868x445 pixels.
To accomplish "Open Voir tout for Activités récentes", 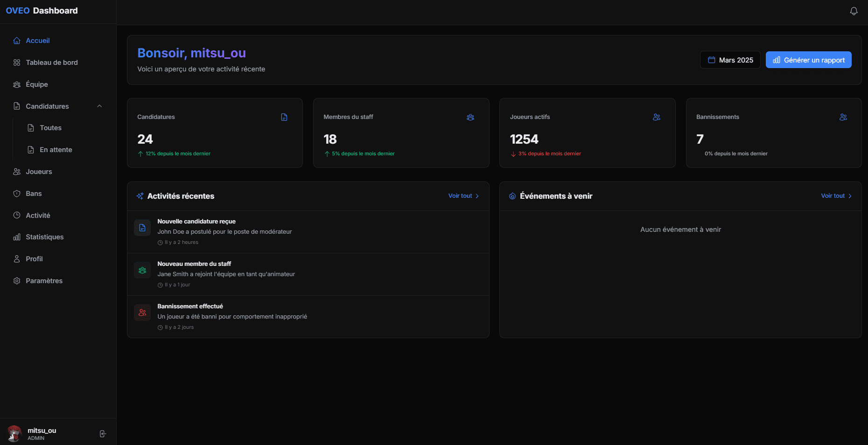I will tap(462, 196).
